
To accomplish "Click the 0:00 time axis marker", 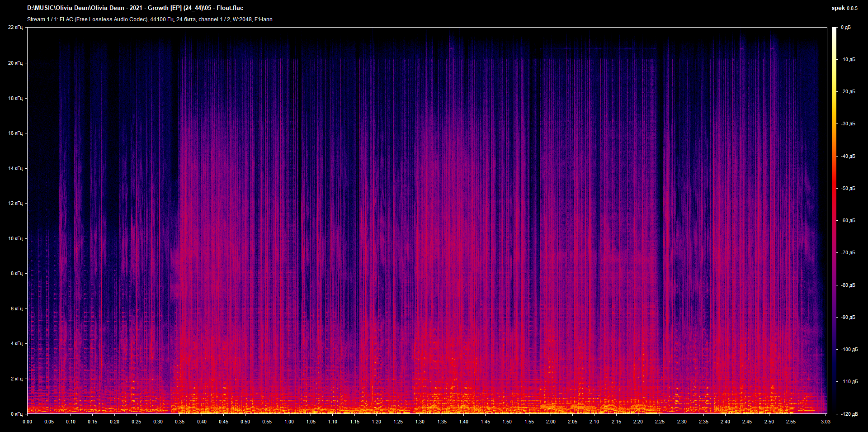I will pos(27,422).
